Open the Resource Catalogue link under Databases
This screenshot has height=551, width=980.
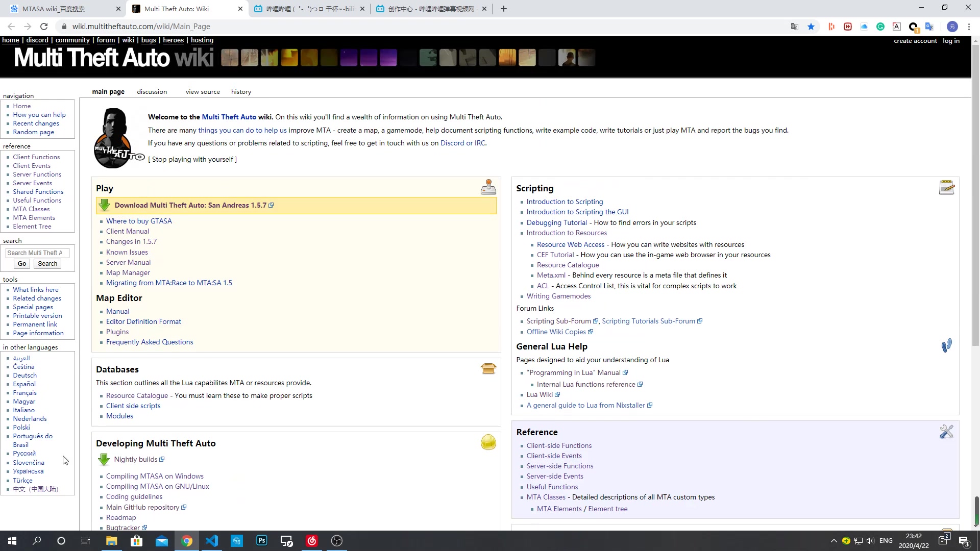click(x=137, y=395)
